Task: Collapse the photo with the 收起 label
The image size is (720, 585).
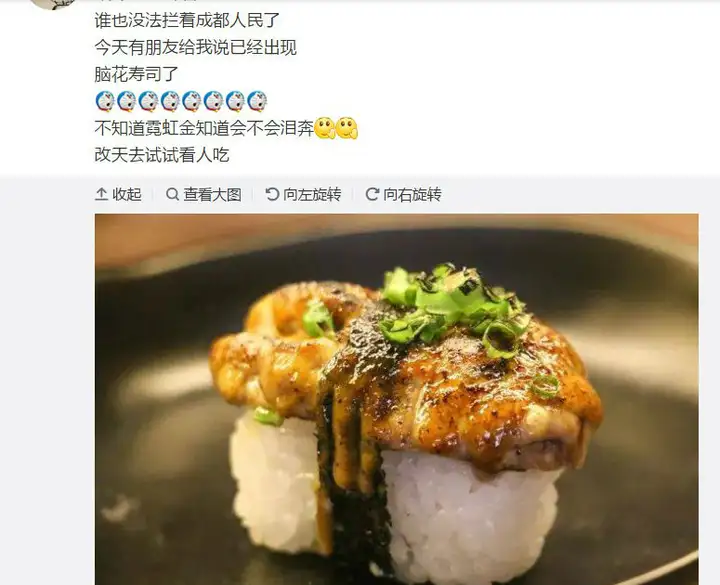Action: [x=127, y=194]
